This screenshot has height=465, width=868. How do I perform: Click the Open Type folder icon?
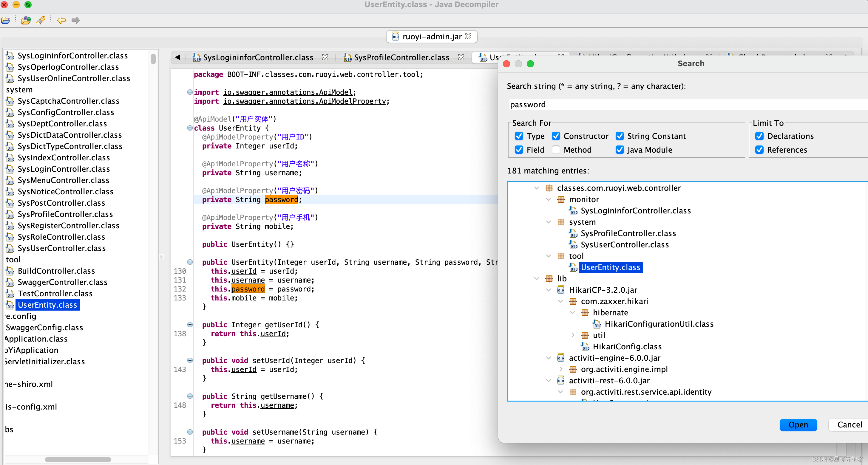click(26, 20)
